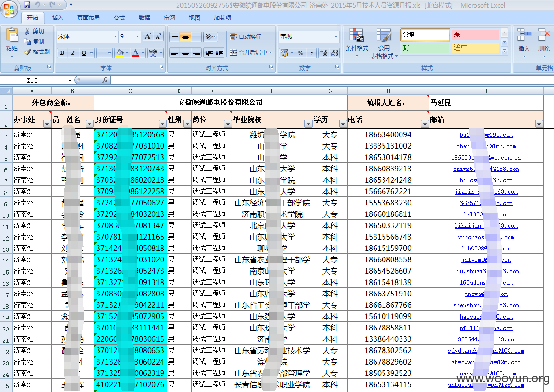The image size is (554, 392).
Task: Increase decimal places
Action: pos(323,53)
